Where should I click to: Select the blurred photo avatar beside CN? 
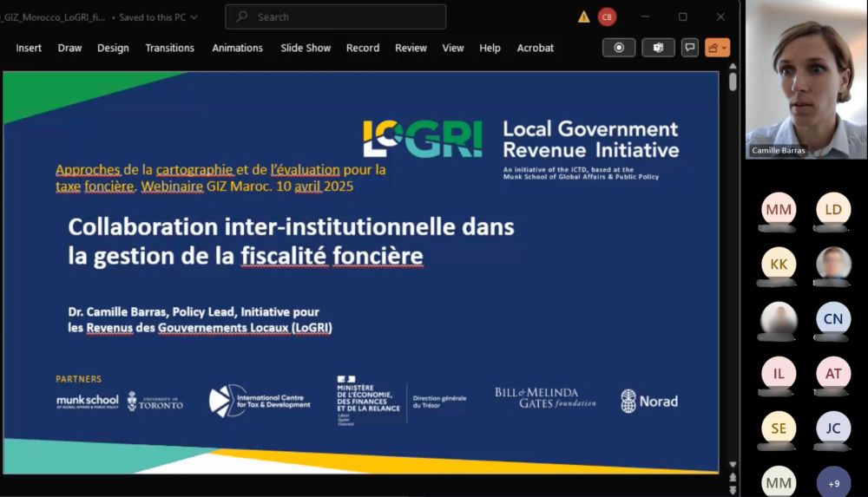tap(779, 319)
